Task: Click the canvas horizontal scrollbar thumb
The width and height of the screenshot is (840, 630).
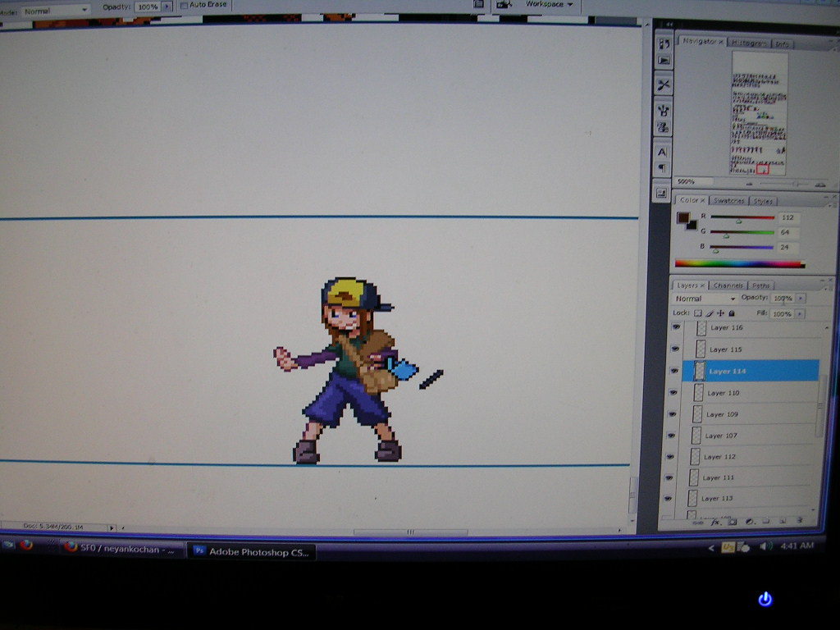Action: (x=411, y=532)
